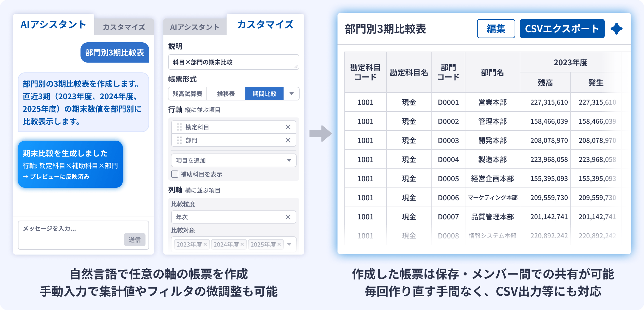Clear 年次 comparison granularity with X
The height and width of the screenshot is (310, 644).
coord(288,217)
